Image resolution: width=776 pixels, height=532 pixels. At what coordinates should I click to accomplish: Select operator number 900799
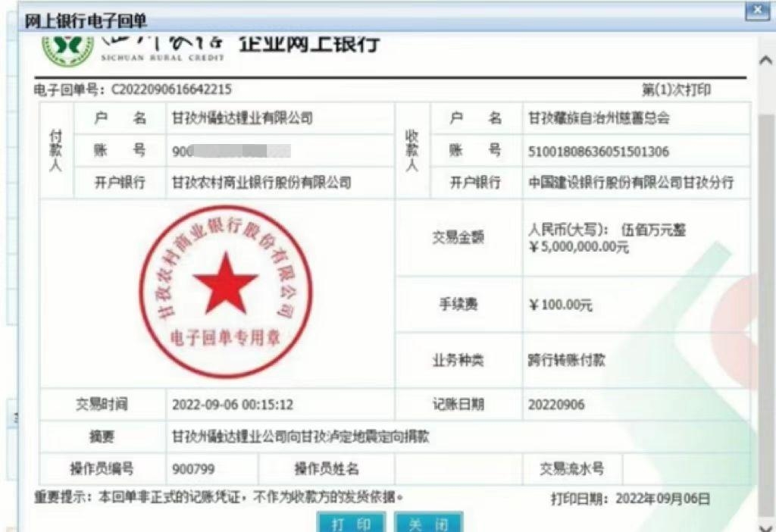pyautogui.click(x=193, y=468)
